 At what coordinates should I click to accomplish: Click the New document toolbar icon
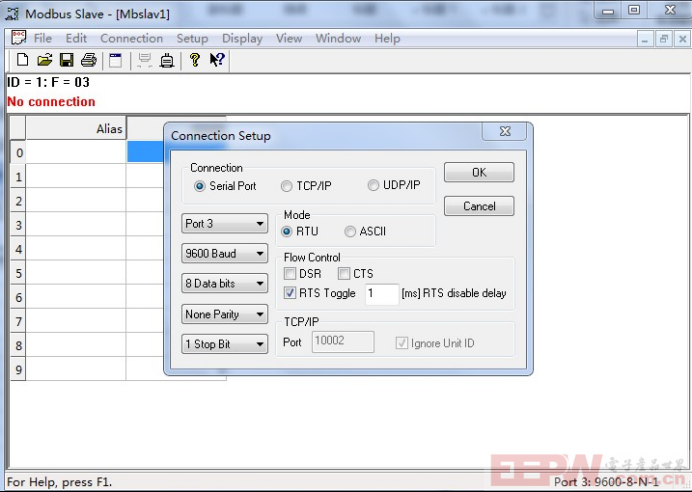point(22,60)
